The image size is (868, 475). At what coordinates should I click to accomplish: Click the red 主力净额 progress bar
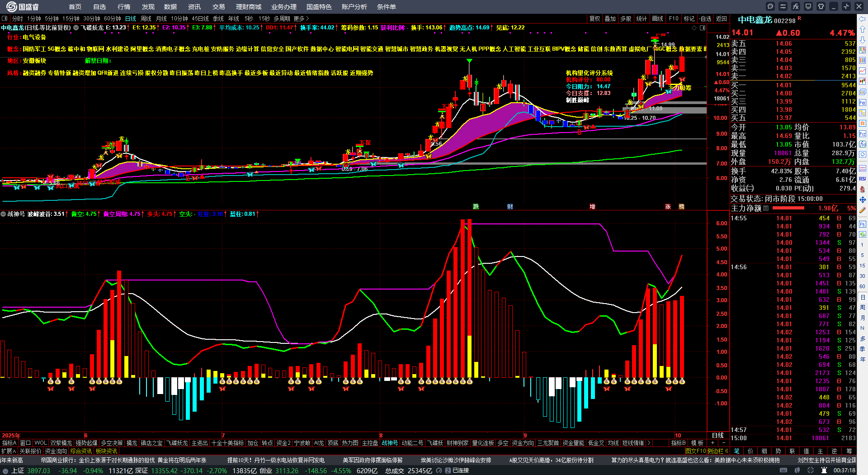click(x=788, y=209)
